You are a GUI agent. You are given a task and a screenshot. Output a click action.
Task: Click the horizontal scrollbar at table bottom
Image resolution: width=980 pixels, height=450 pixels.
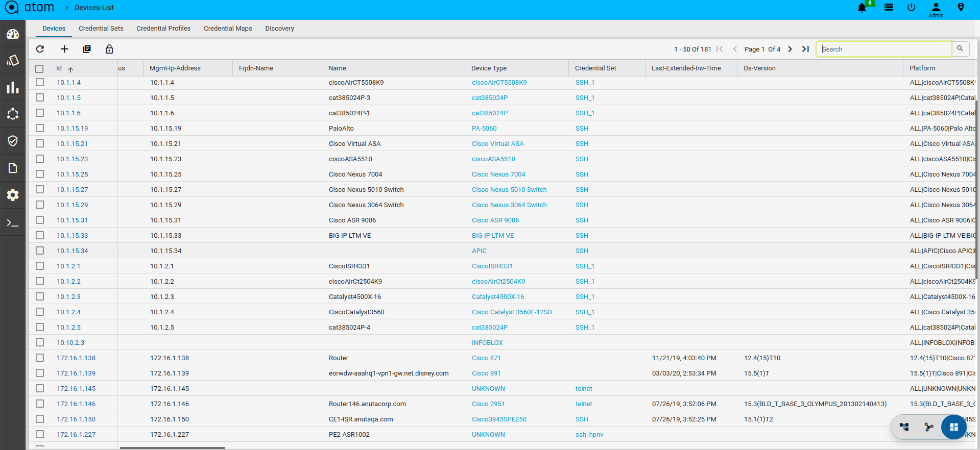click(x=172, y=448)
